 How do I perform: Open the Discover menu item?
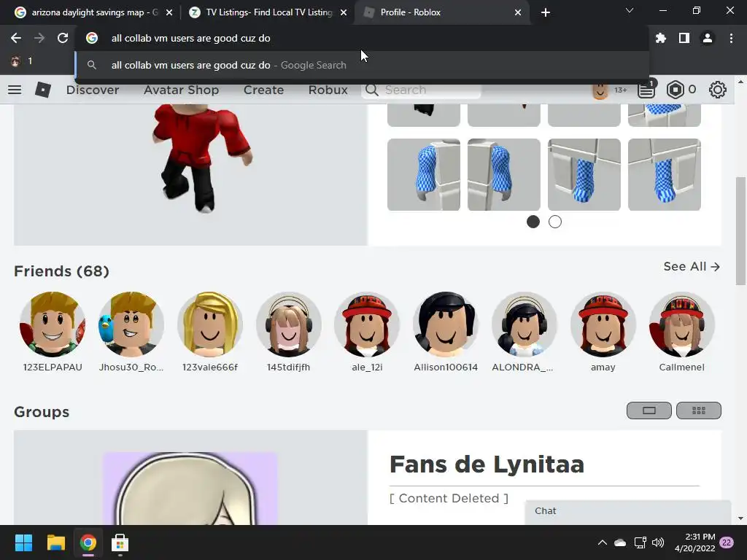point(93,90)
